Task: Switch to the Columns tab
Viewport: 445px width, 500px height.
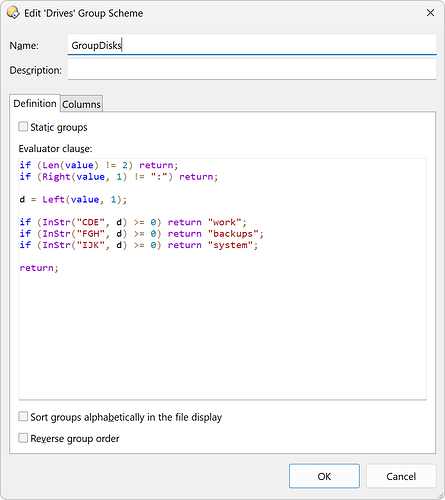Action: [x=81, y=104]
